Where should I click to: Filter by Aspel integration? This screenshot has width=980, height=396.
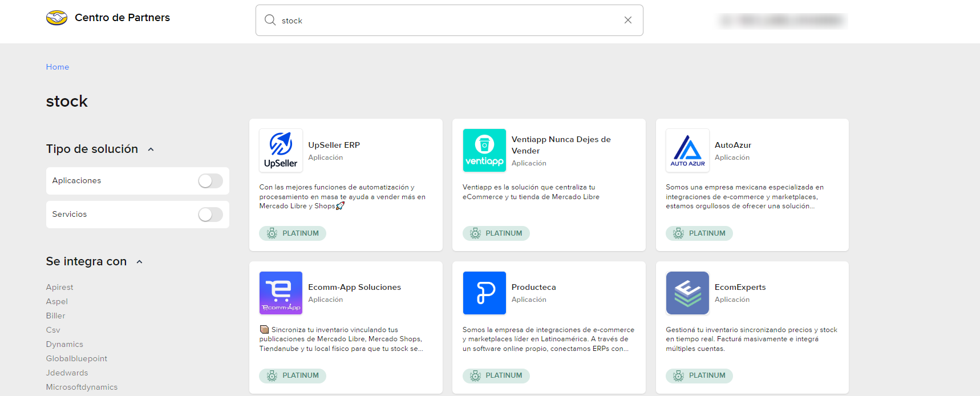pyautogui.click(x=56, y=301)
